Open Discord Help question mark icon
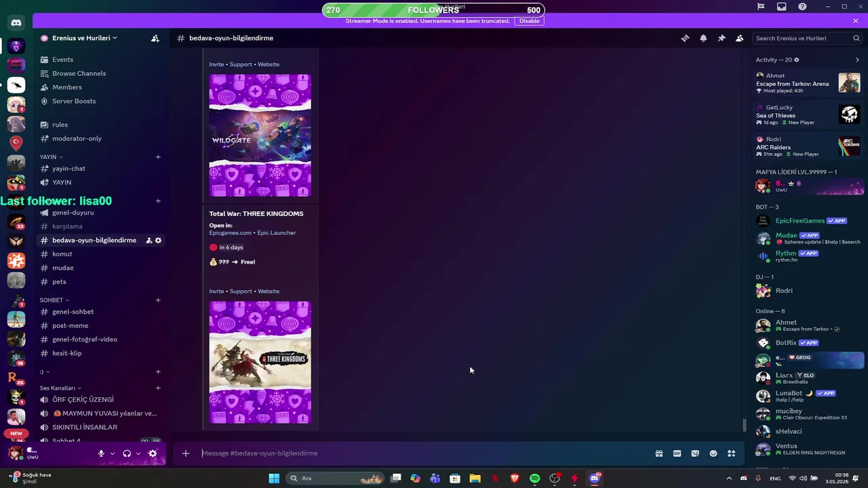This screenshot has width=868, height=488. pos(803,7)
